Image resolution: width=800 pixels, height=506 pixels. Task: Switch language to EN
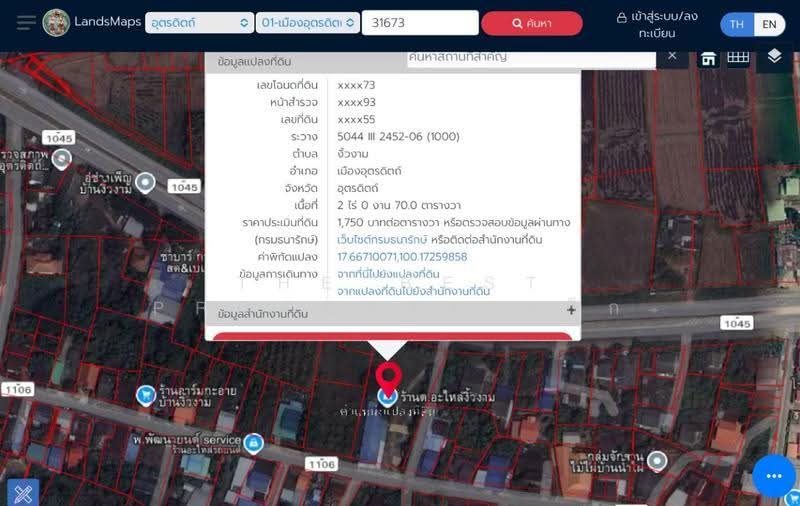coord(769,24)
